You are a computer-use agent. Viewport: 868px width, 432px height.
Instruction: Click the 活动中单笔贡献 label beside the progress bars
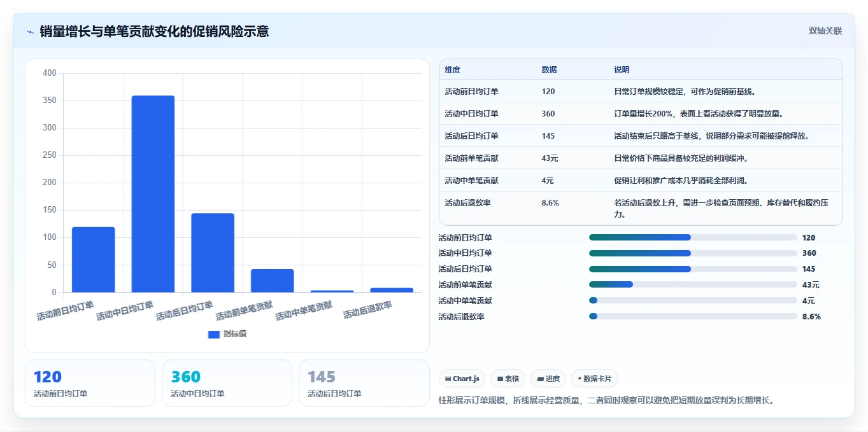pos(465,301)
